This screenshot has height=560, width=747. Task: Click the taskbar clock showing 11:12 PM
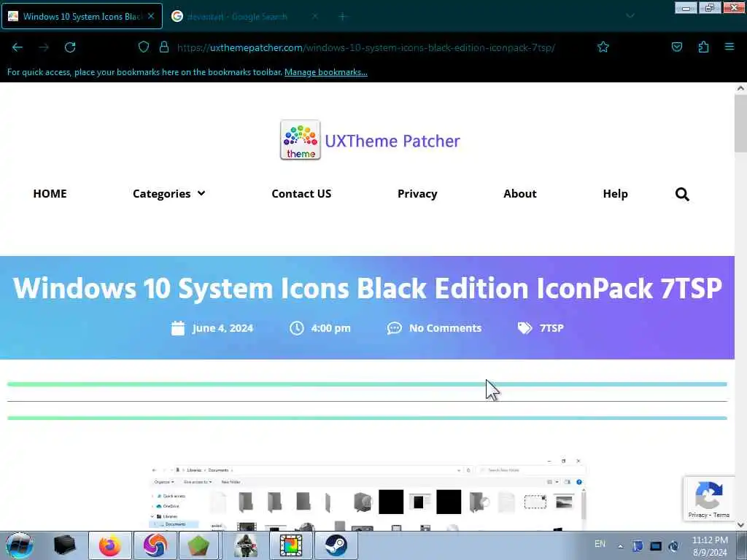(x=710, y=546)
